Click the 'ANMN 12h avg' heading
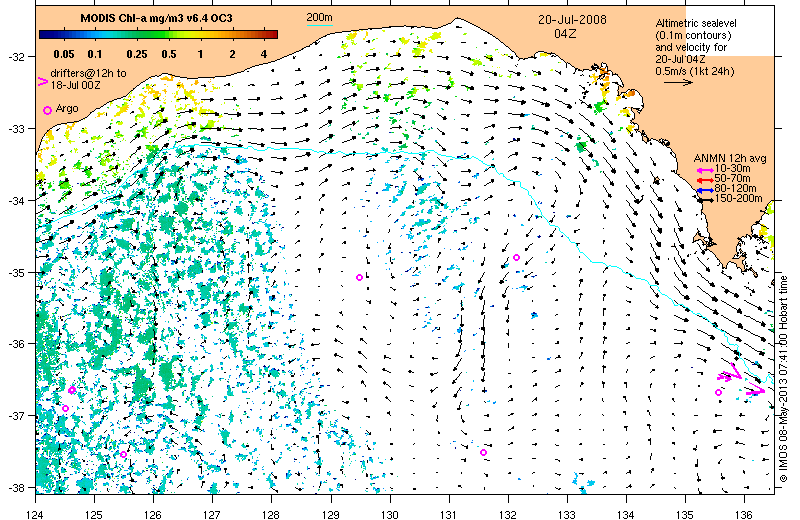This screenshot has width=800, height=520. [x=730, y=159]
